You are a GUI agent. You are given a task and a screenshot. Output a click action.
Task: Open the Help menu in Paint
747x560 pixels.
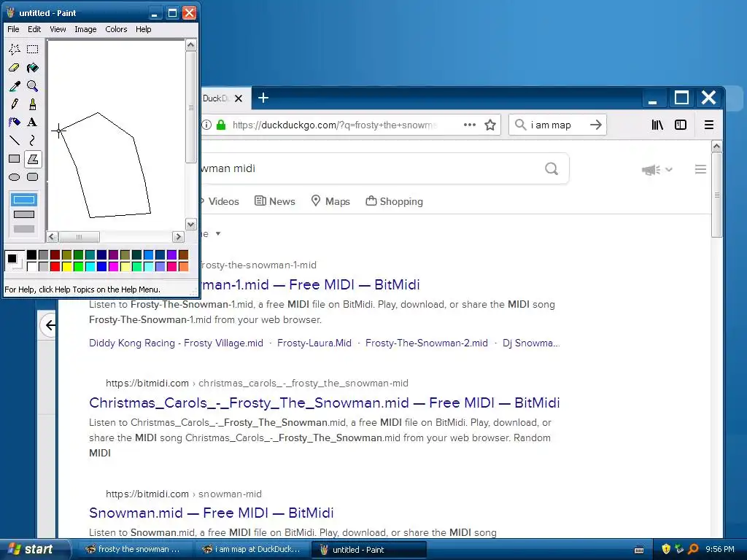point(144,29)
